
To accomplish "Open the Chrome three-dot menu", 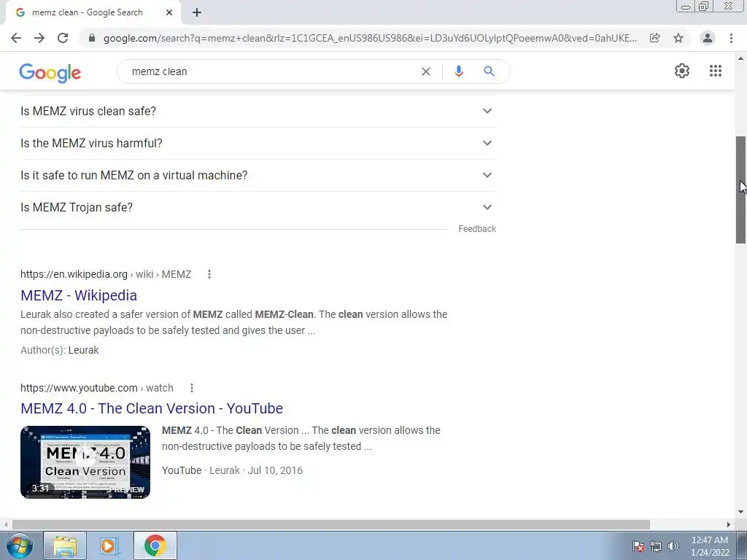I will tap(731, 38).
